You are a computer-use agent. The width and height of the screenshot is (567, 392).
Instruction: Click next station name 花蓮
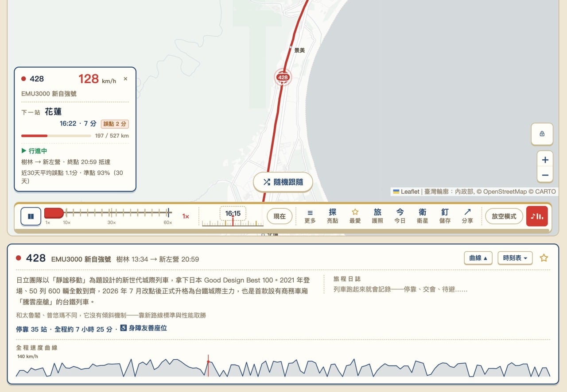click(53, 111)
